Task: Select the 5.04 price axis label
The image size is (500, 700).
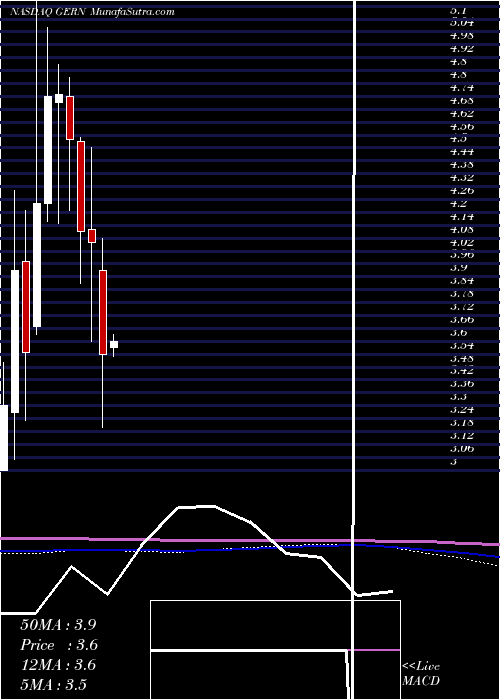Action: 462,22
